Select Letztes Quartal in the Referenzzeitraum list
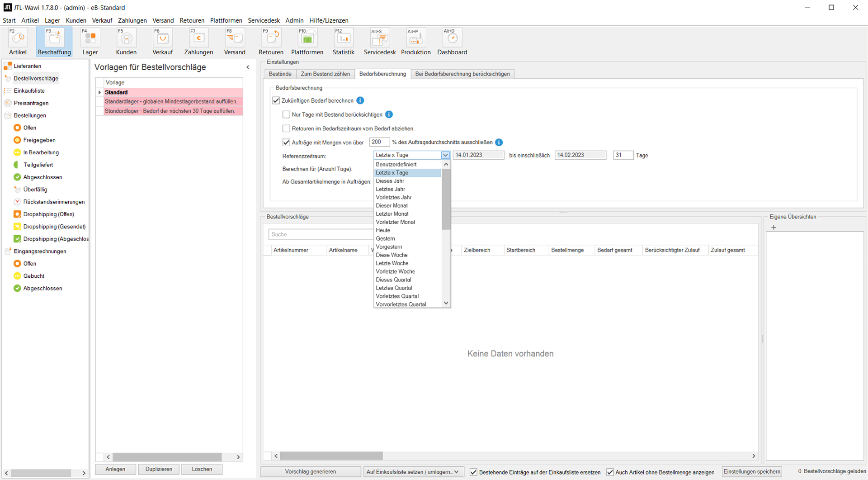This screenshot has width=868, height=480. click(x=394, y=288)
